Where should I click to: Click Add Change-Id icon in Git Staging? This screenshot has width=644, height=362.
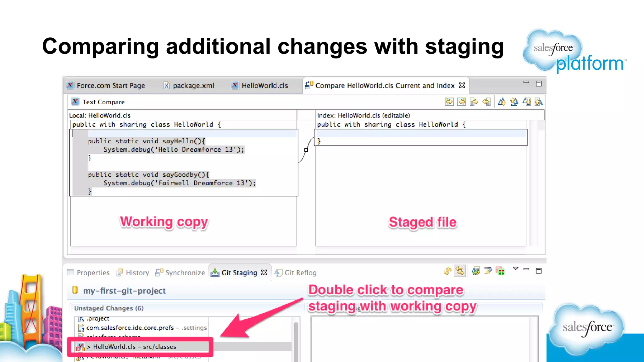coord(500,271)
